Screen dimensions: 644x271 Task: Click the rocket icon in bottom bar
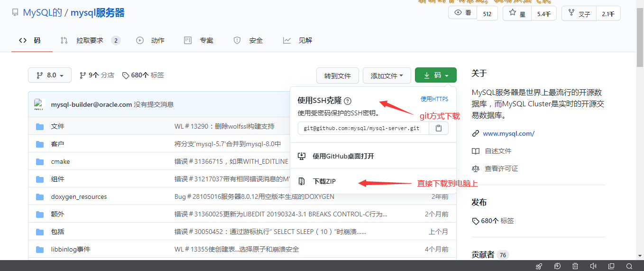coord(539,266)
